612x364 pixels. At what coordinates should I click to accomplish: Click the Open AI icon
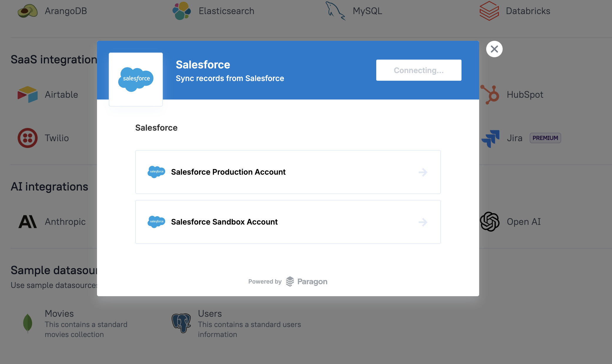(489, 222)
